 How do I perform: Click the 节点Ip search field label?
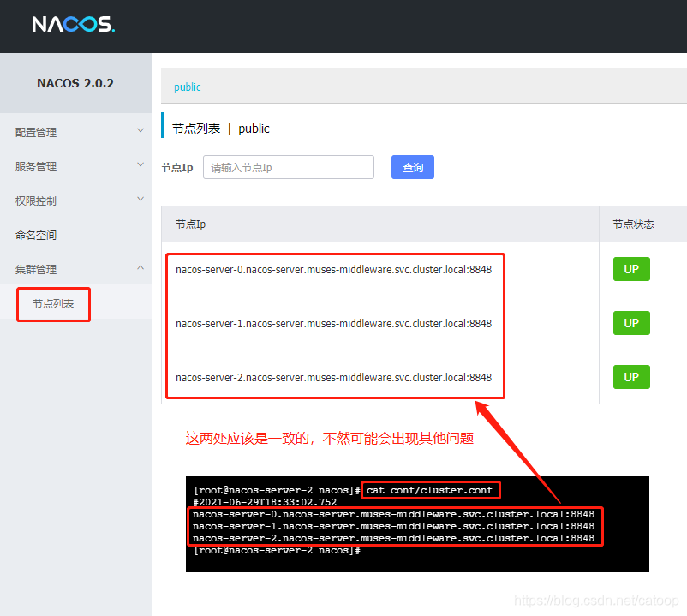pyautogui.click(x=177, y=167)
